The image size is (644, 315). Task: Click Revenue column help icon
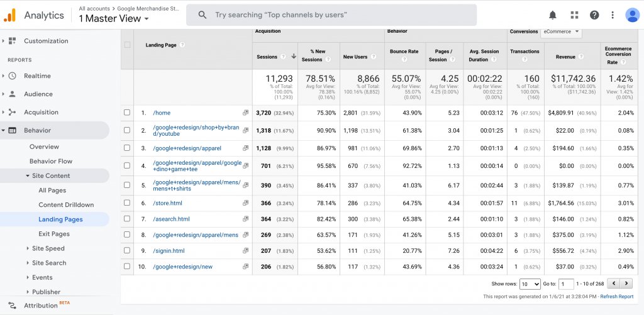pos(580,57)
